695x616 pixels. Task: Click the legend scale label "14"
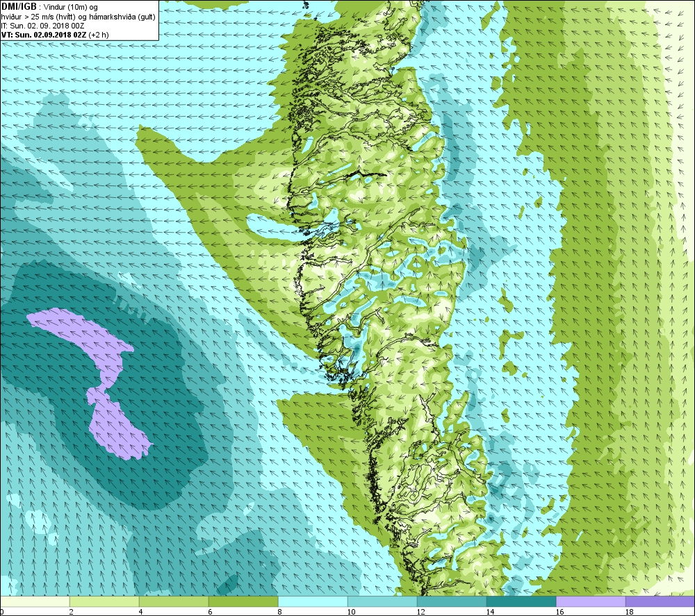tap(490, 612)
